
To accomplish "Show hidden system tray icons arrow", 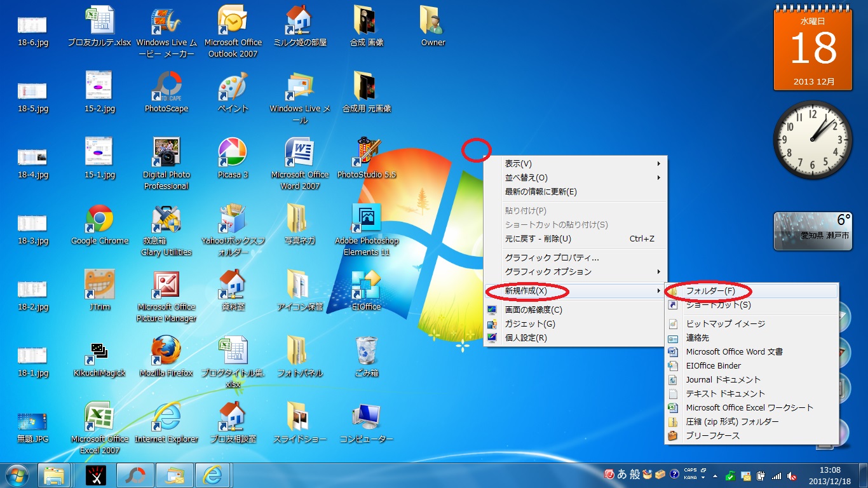I will pyautogui.click(x=715, y=475).
